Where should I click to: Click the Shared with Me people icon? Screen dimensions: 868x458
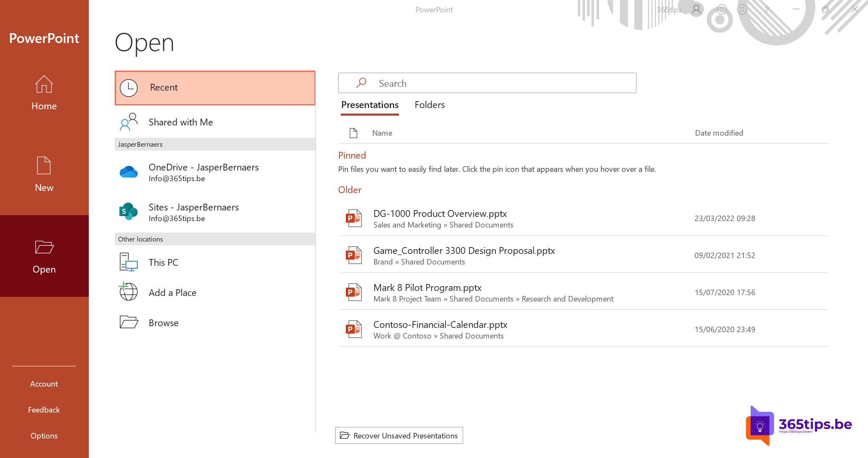pyautogui.click(x=128, y=122)
